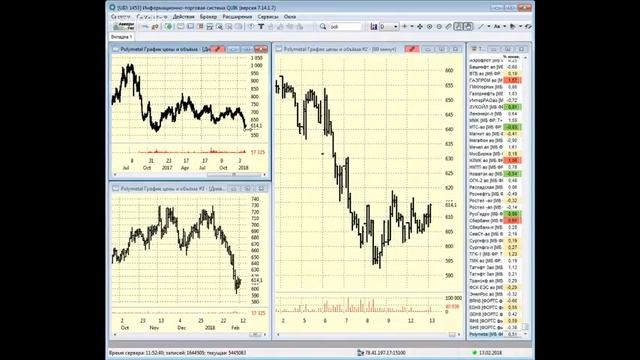Click the 60-minute chart horizontal scrollbar thumb
This screenshot has height=360, width=640.
pyautogui.click(x=452, y=334)
